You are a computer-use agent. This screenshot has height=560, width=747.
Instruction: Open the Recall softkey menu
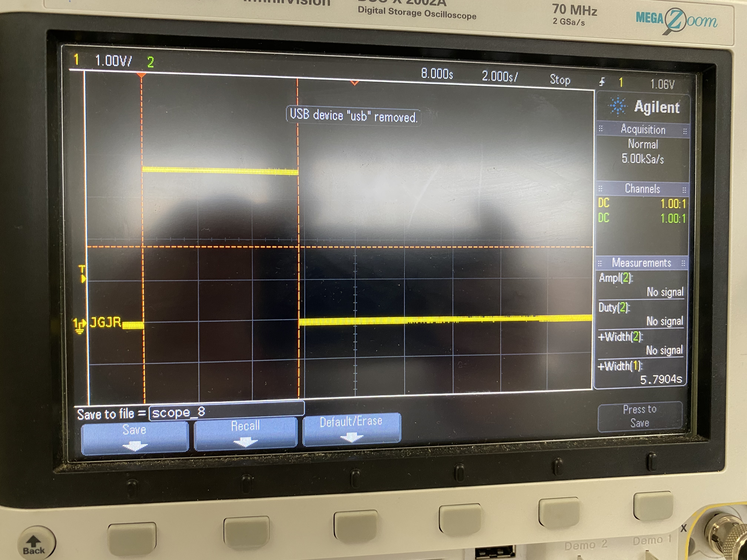click(x=245, y=433)
